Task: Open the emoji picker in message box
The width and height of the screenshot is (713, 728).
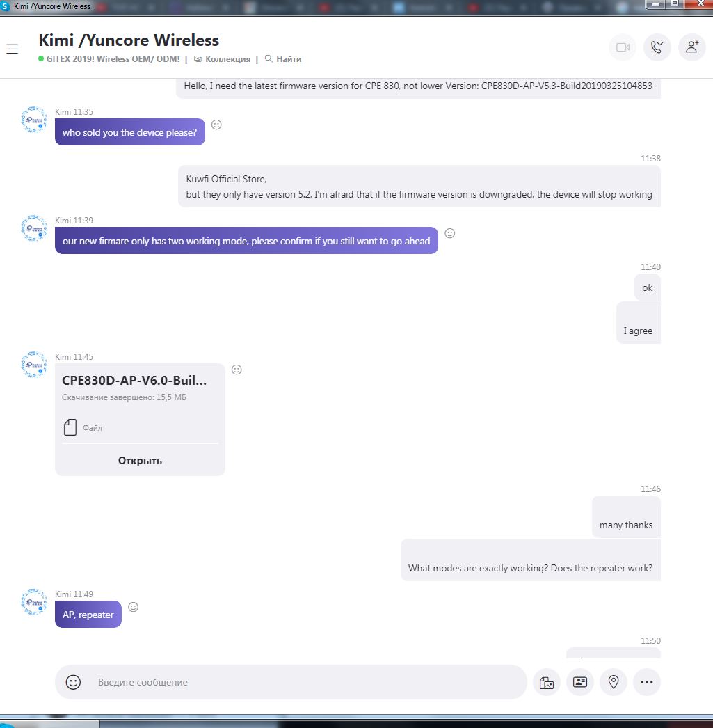Action: pos(73,681)
